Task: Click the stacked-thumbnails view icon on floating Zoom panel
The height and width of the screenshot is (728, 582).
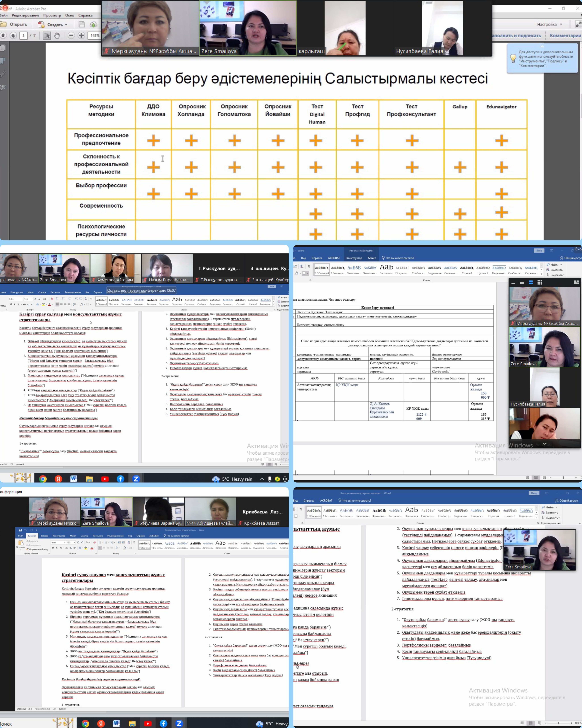Action: tap(531, 282)
